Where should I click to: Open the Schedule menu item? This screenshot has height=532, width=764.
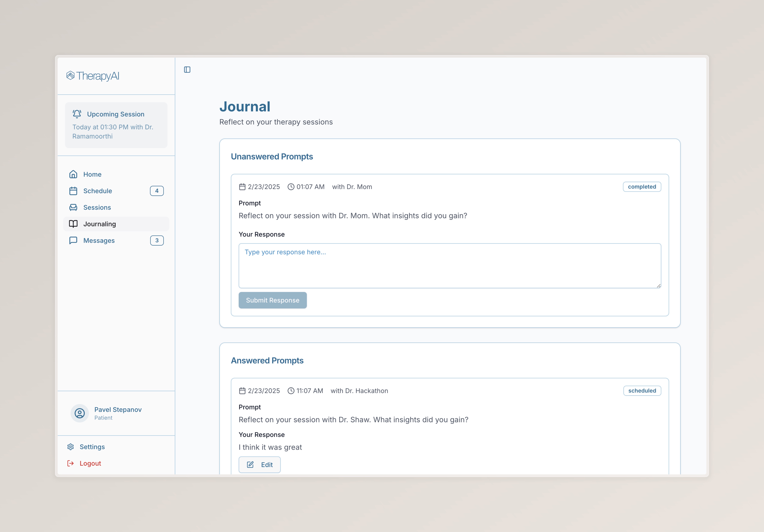click(x=97, y=191)
